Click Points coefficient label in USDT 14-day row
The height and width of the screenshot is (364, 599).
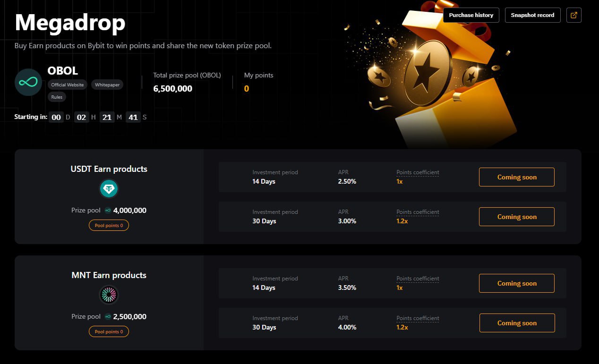[x=418, y=172]
